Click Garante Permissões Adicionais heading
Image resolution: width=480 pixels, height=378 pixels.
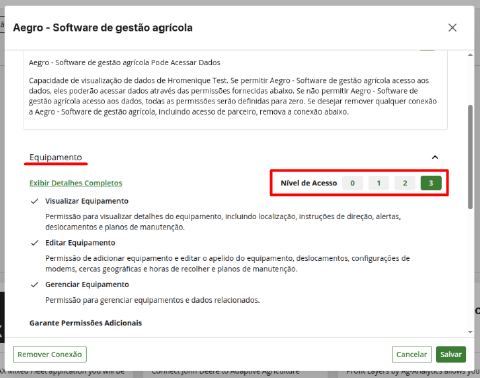86,323
